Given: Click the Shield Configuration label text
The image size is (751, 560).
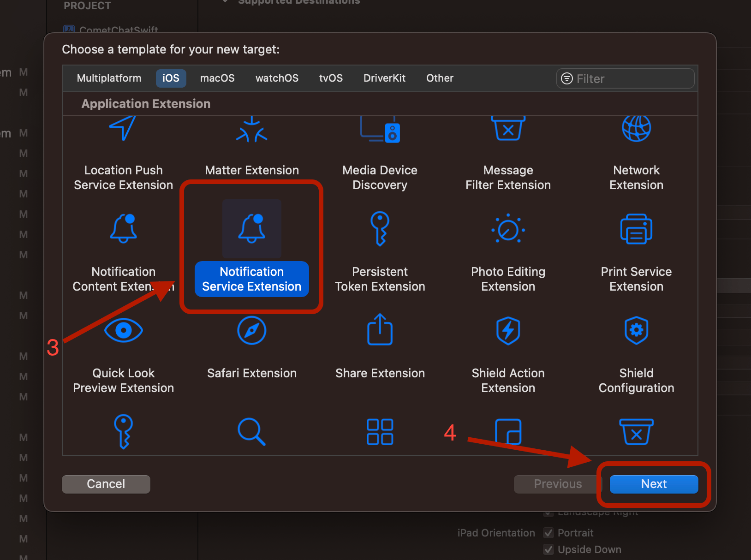Looking at the screenshot, I should [636, 381].
